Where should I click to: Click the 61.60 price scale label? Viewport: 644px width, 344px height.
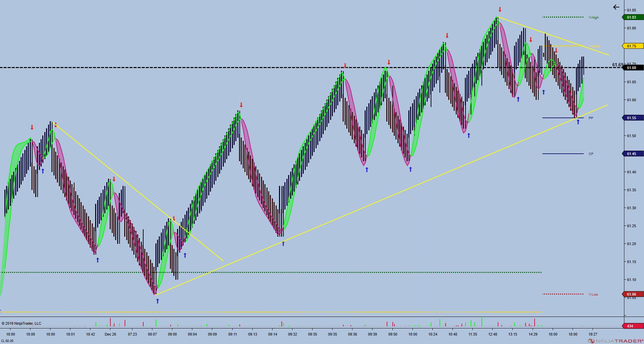click(x=631, y=100)
